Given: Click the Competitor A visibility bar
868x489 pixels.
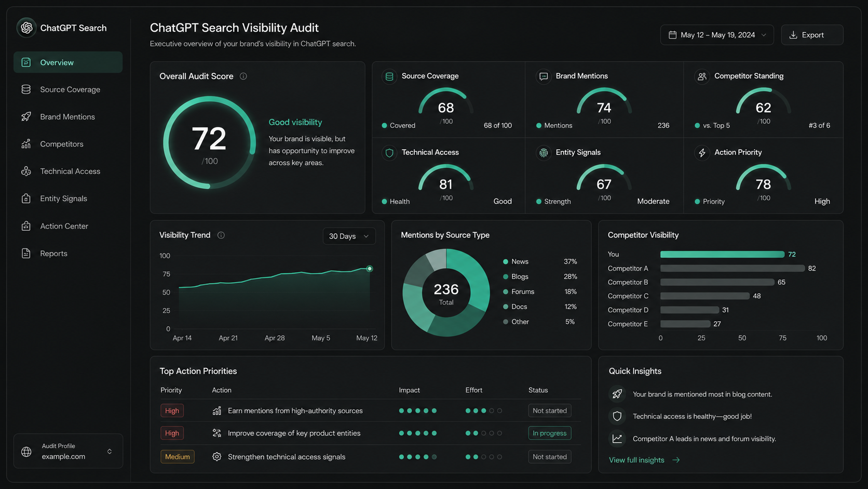Looking at the screenshot, I should [733, 268].
